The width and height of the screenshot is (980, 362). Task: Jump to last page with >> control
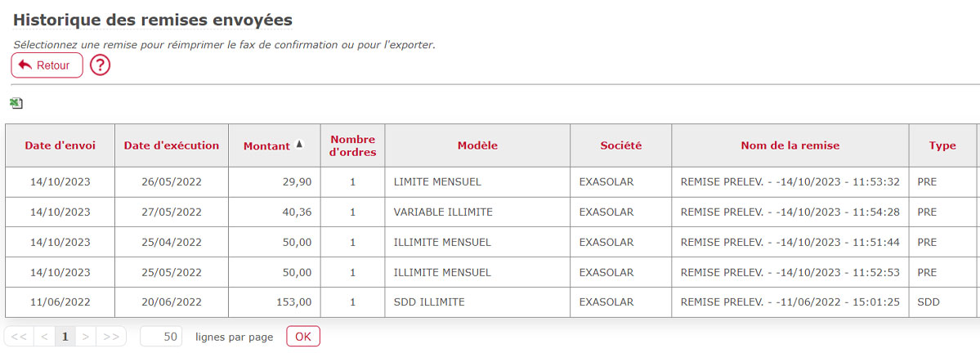click(111, 337)
